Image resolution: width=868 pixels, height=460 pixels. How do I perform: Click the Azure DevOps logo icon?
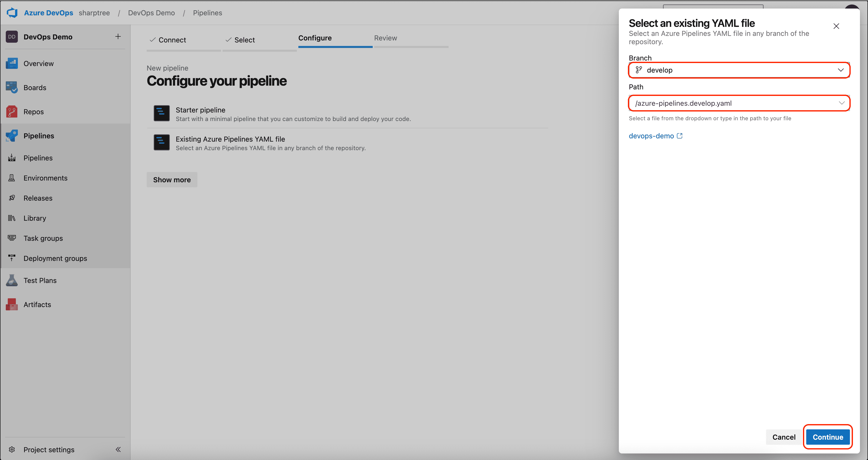click(x=12, y=13)
